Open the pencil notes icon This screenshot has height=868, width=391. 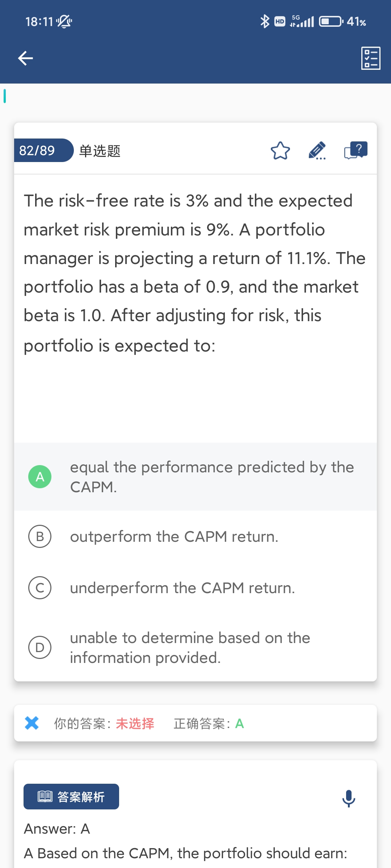(317, 150)
